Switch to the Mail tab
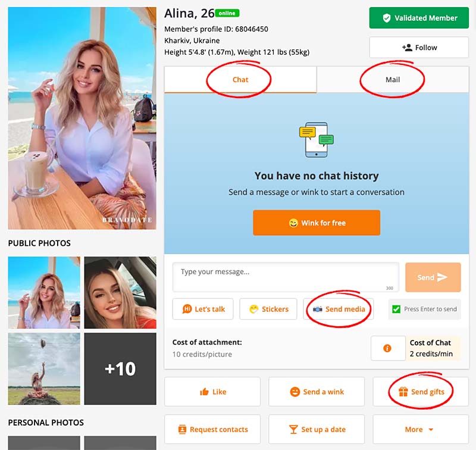The height and width of the screenshot is (450, 476). click(x=393, y=80)
